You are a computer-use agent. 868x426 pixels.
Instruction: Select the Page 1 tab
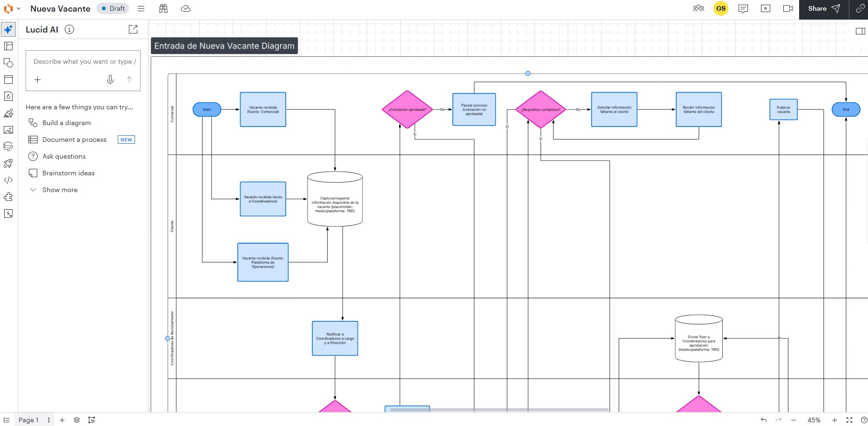[28, 420]
